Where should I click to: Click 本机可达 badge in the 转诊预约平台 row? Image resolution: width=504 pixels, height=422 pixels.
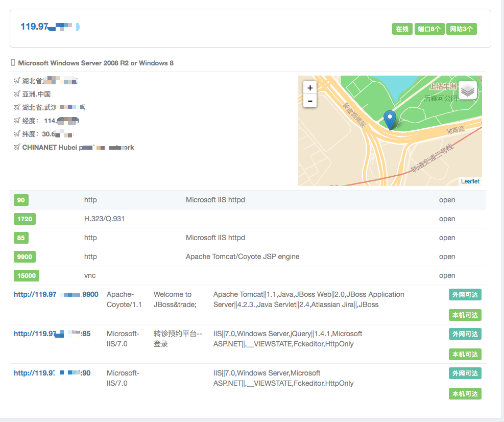[x=465, y=354]
